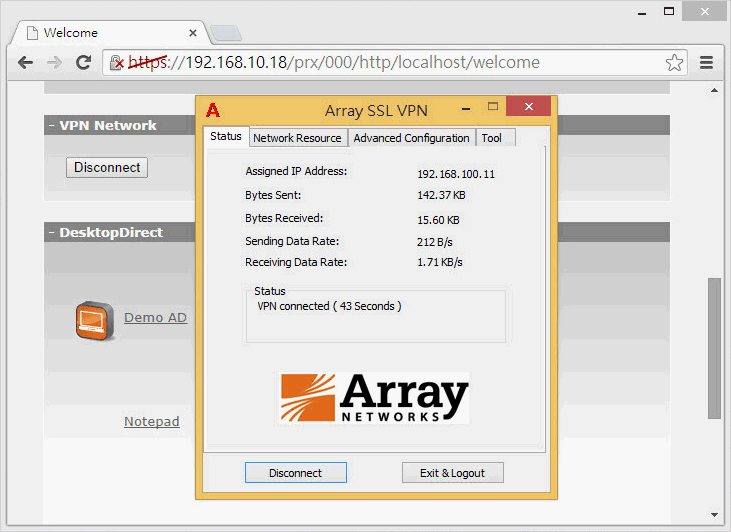The width and height of the screenshot is (731, 532).
Task: Maximize the Array SSL VPN window
Action: pyautogui.click(x=493, y=106)
